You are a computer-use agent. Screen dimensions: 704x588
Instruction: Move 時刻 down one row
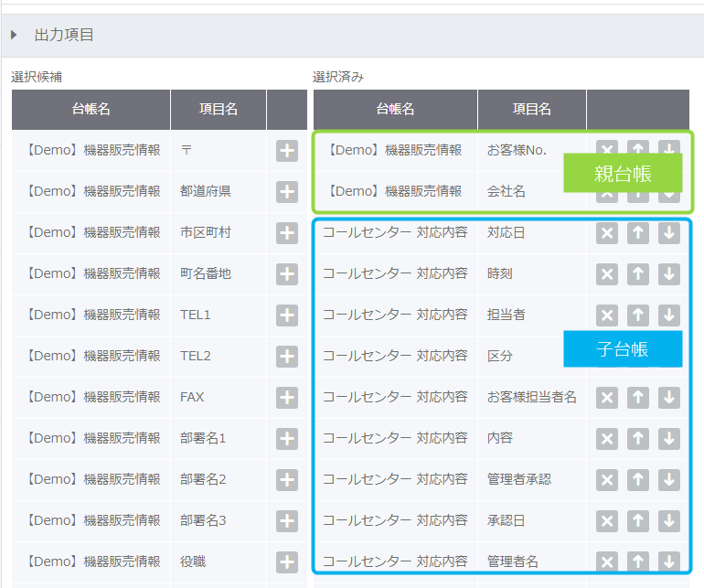[669, 274]
